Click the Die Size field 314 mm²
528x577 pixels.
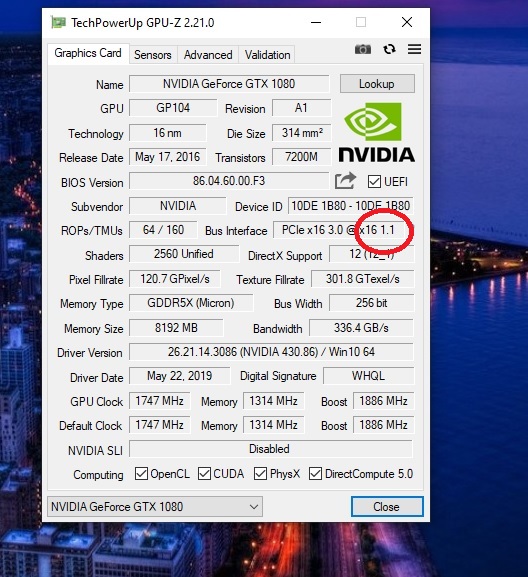coord(301,132)
